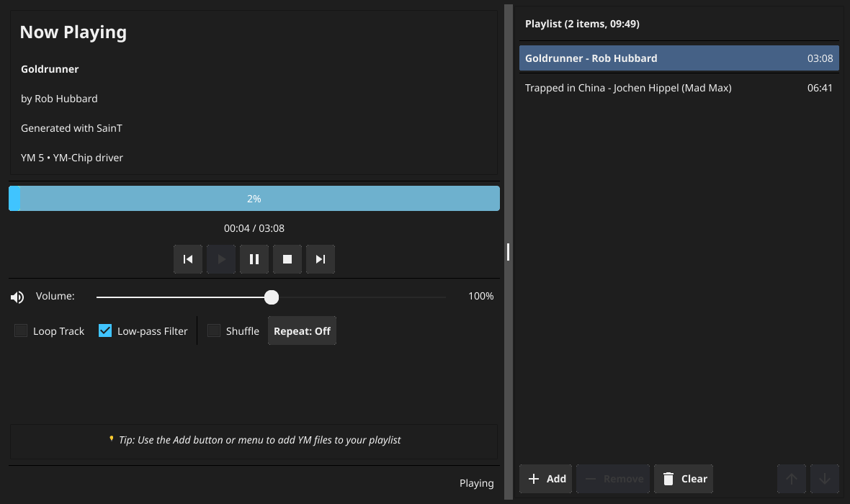Add files with the Add button
Image resolution: width=850 pixels, height=504 pixels.
click(546, 479)
